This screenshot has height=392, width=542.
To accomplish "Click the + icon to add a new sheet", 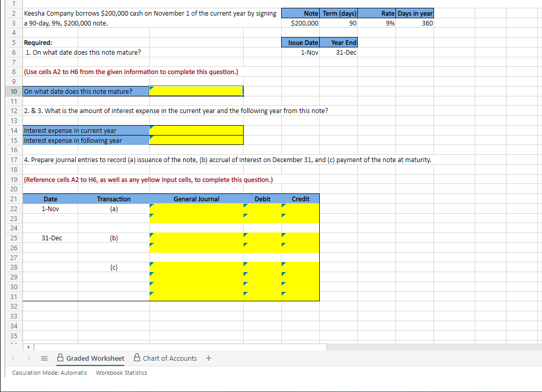I will pyautogui.click(x=208, y=358).
